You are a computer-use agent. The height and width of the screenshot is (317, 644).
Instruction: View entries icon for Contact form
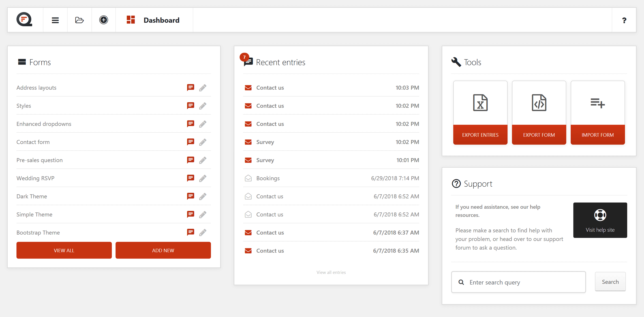click(190, 142)
